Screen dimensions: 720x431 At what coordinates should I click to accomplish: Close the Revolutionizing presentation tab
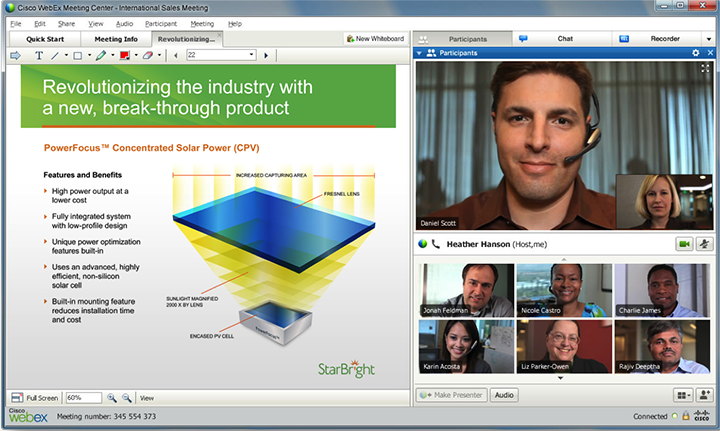click(219, 34)
